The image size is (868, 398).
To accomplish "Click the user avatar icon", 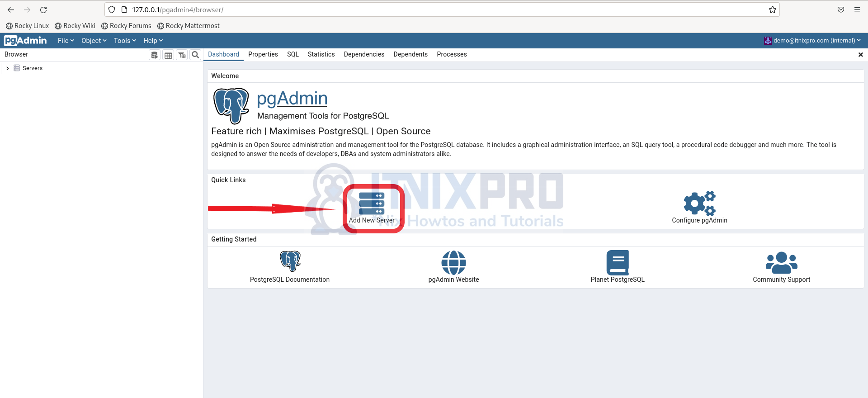I will [768, 41].
